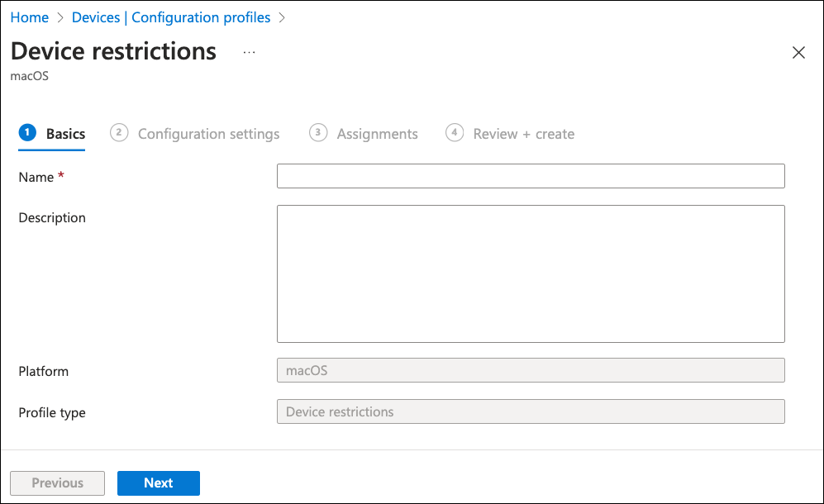Focus the Name text field
Screen dimensions: 824x504
click(x=530, y=176)
